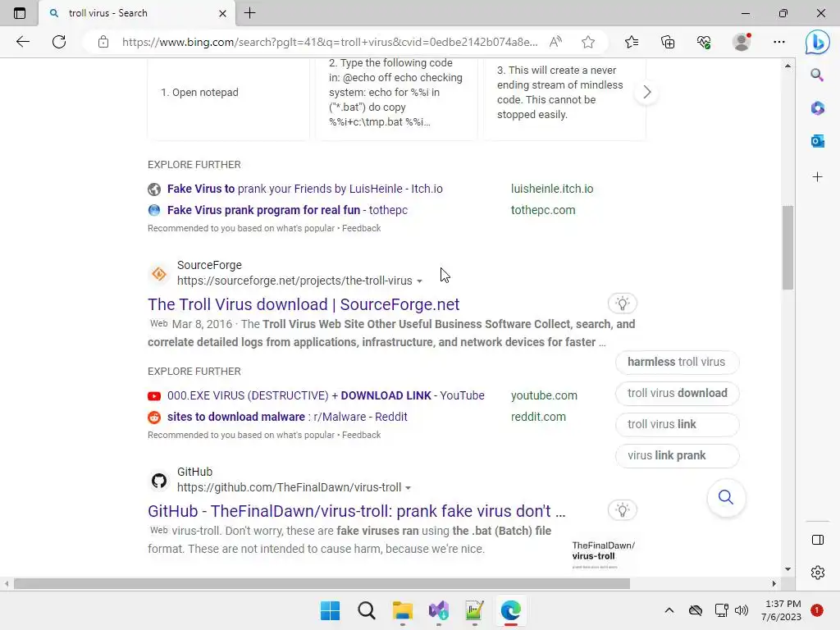Show insights for GitHub result
This screenshot has width=840, height=630.
click(x=622, y=510)
